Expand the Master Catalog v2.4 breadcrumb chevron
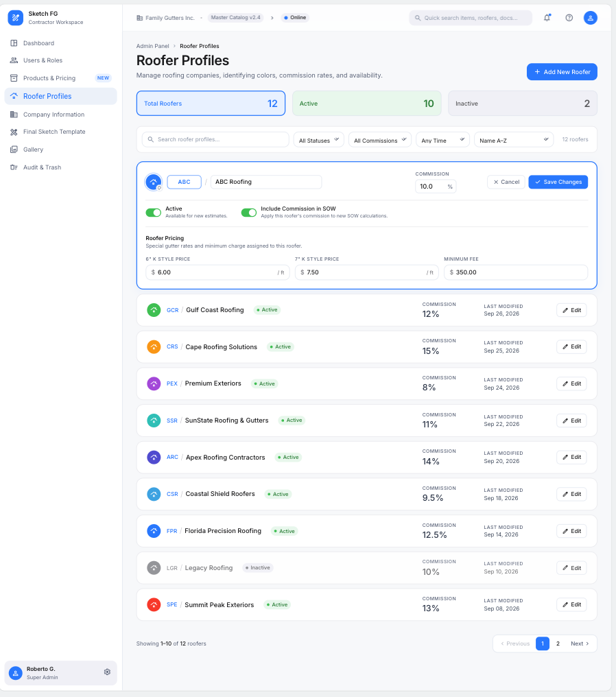This screenshot has height=697, width=616. click(x=272, y=18)
